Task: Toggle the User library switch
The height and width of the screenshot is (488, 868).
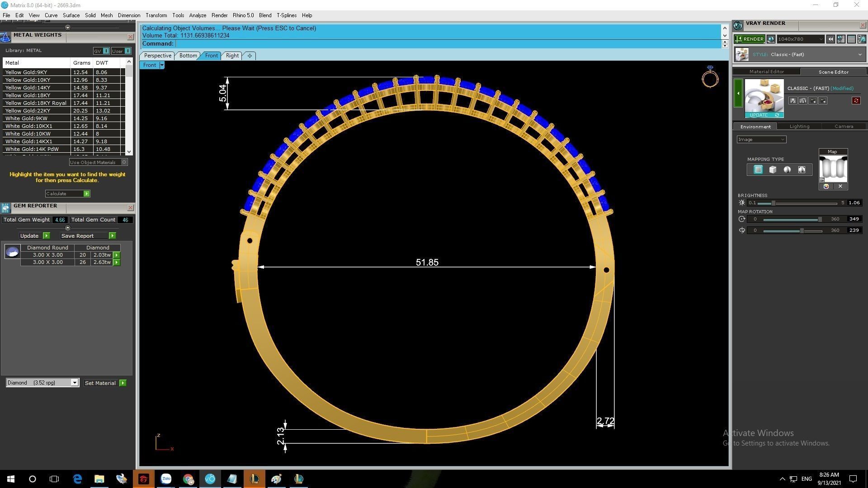Action: coord(121,51)
